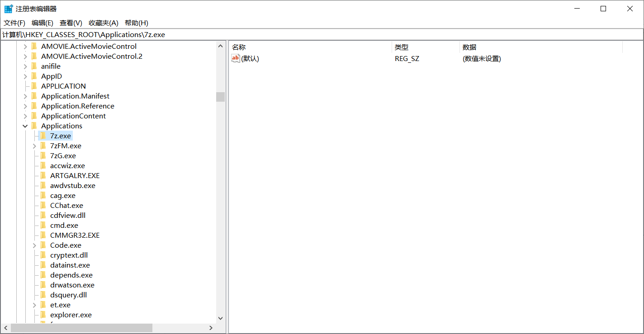This screenshot has width=644, height=334.
Task: Collapse the Applications tree node
Action: click(x=25, y=126)
